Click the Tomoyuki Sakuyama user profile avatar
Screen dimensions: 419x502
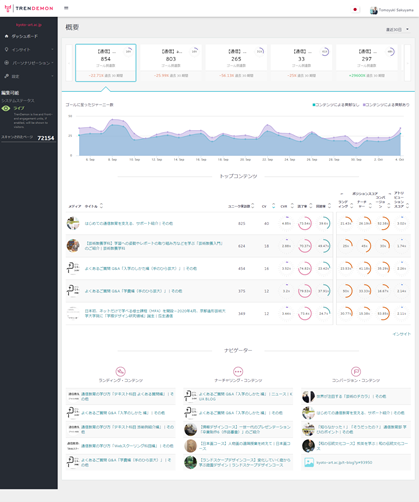coord(374,10)
